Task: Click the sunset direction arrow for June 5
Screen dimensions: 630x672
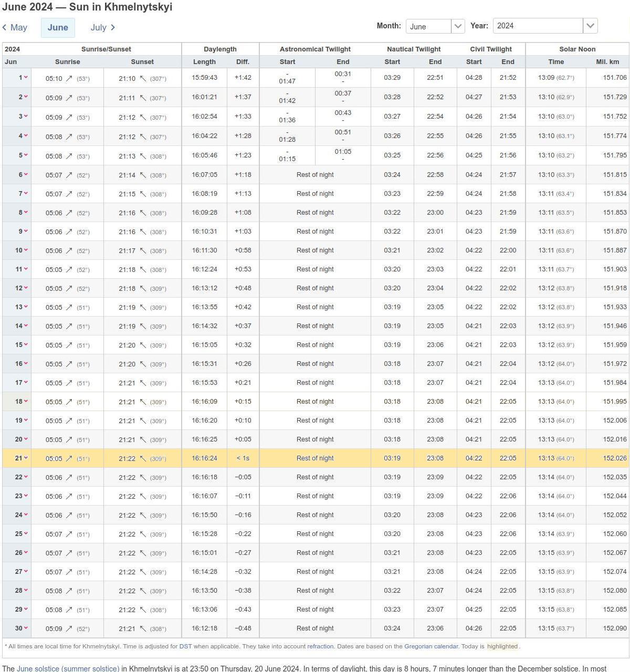Action: 143,156
